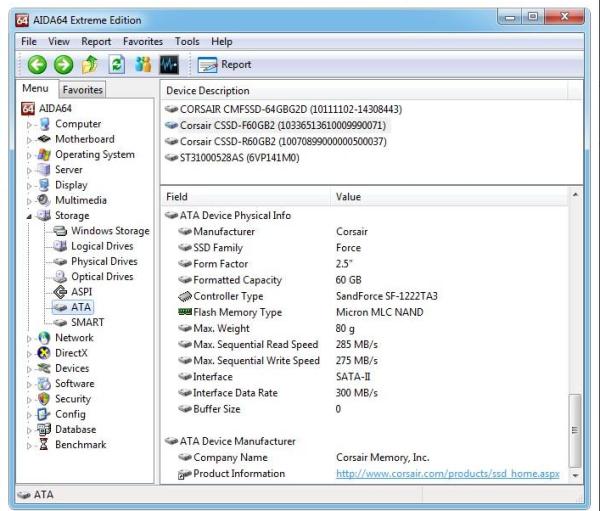This screenshot has height=511, width=600.
Task: Open Windows Storage in the tree
Action: click(101, 231)
